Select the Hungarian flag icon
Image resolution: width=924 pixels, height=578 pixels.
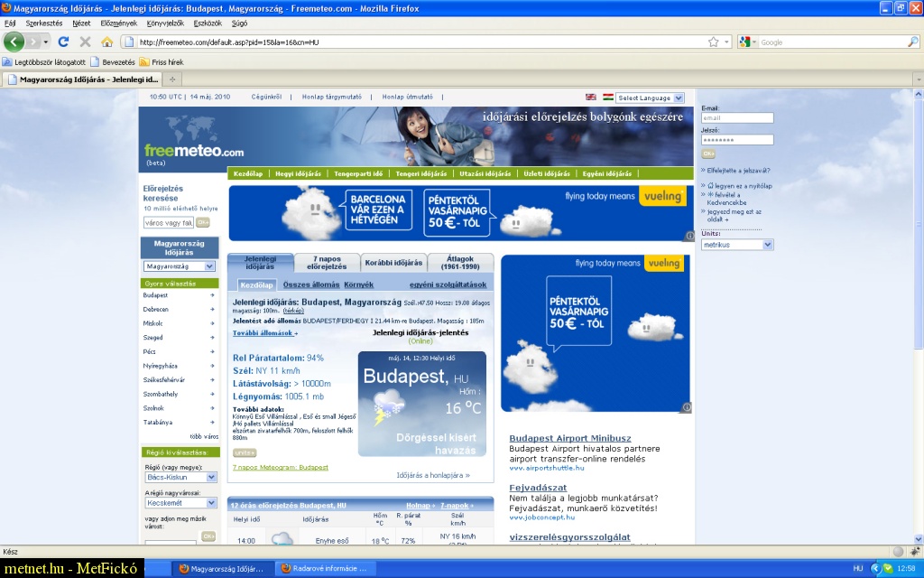[608, 98]
